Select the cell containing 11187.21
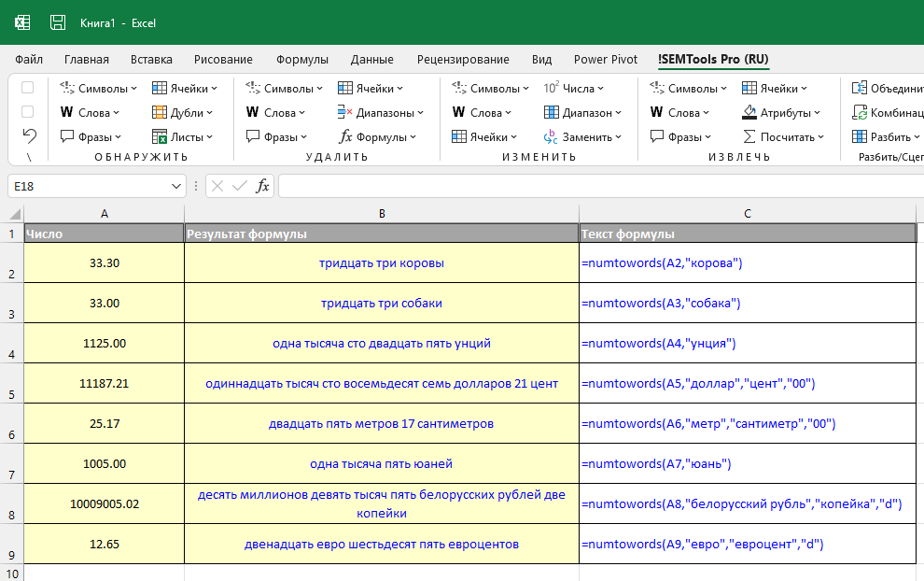The height and width of the screenshot is (581, 924). pos(105,383)
